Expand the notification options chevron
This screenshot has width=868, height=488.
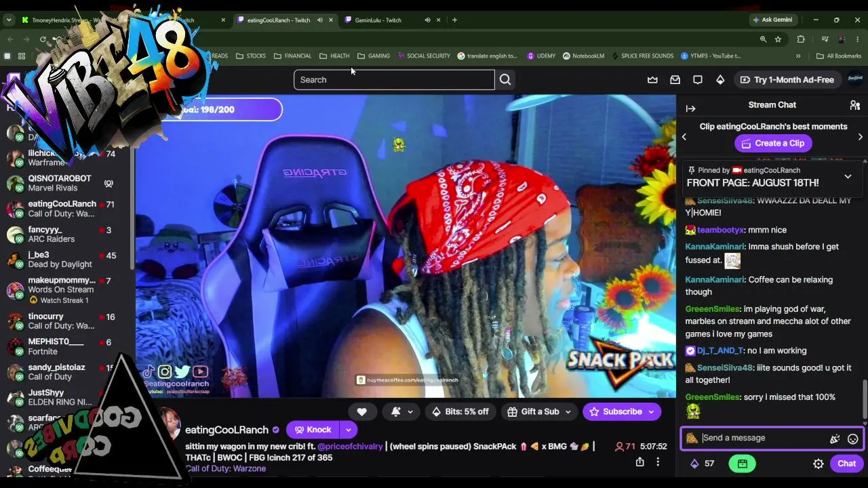pos(410,411)
